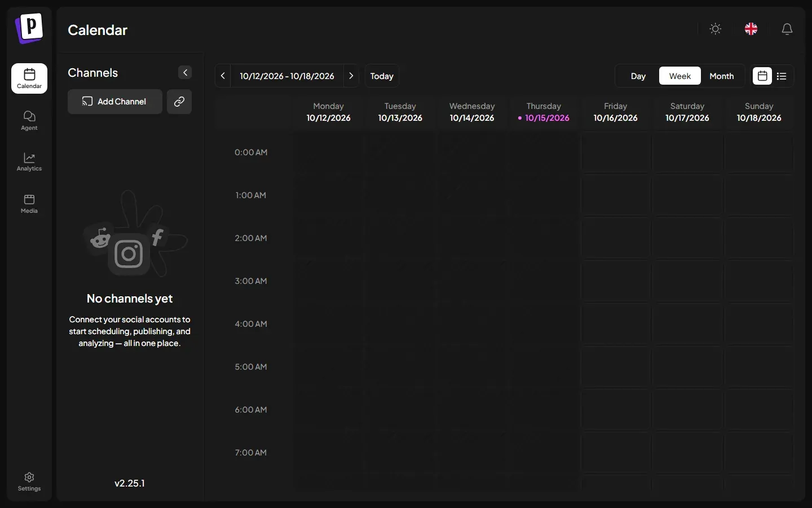The width and height of the screenshot is (812, 508).
Task: Click the 7:00 AM time label
Action: (x=251, y=453)
